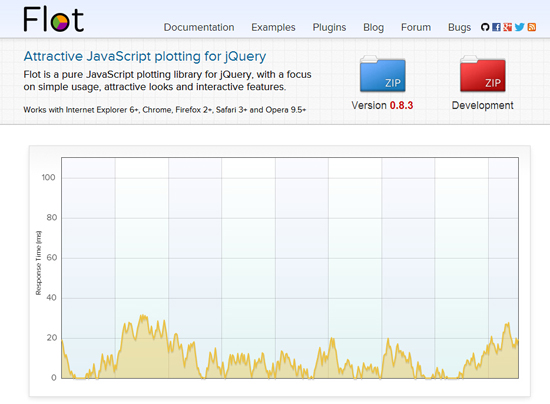Open the Facebook icon link
Screen dimensions: 550x404
(x=496, y=27)
